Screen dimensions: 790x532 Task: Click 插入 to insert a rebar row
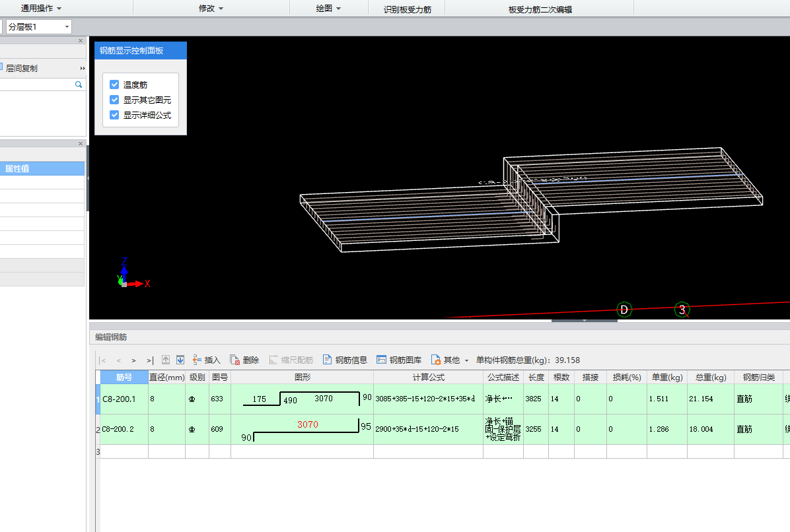click(x=207, y=360)
